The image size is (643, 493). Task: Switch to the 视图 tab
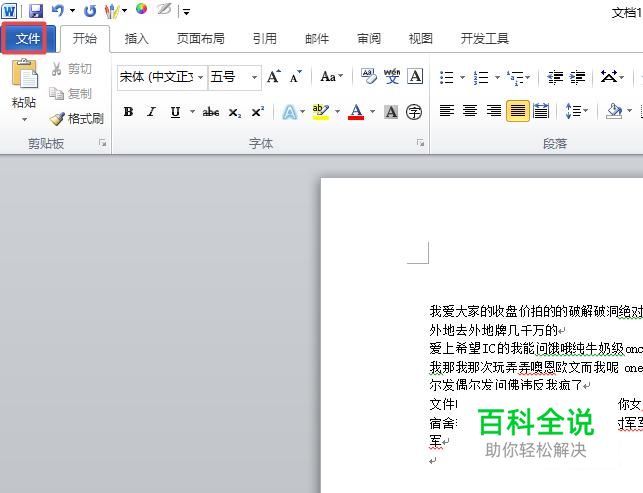click(421, 39)
